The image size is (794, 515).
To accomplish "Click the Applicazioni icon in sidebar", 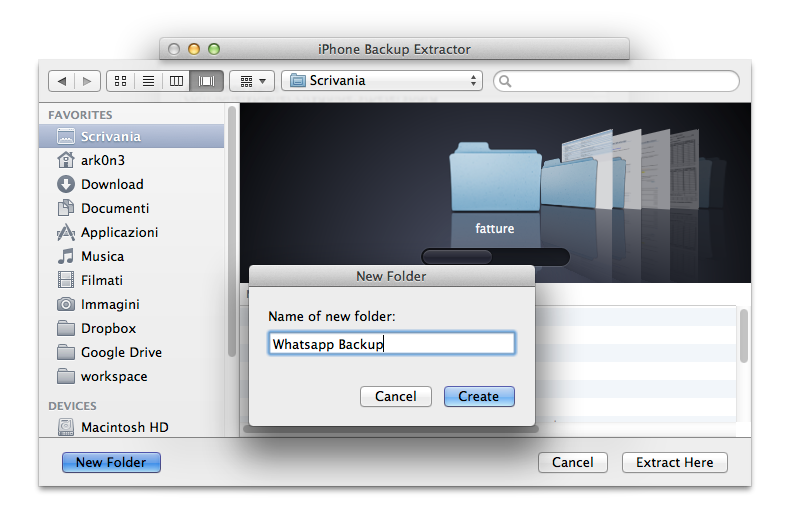I will pos(66,232).
